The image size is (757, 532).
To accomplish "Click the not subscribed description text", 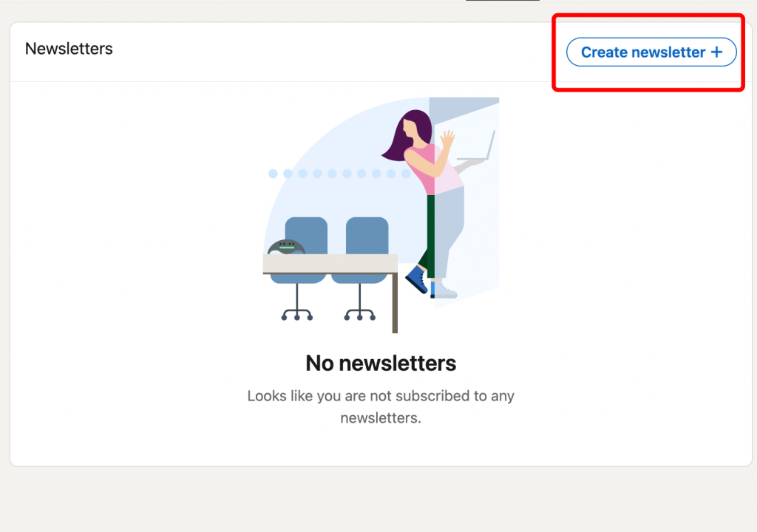I will [x=381, y=406].
